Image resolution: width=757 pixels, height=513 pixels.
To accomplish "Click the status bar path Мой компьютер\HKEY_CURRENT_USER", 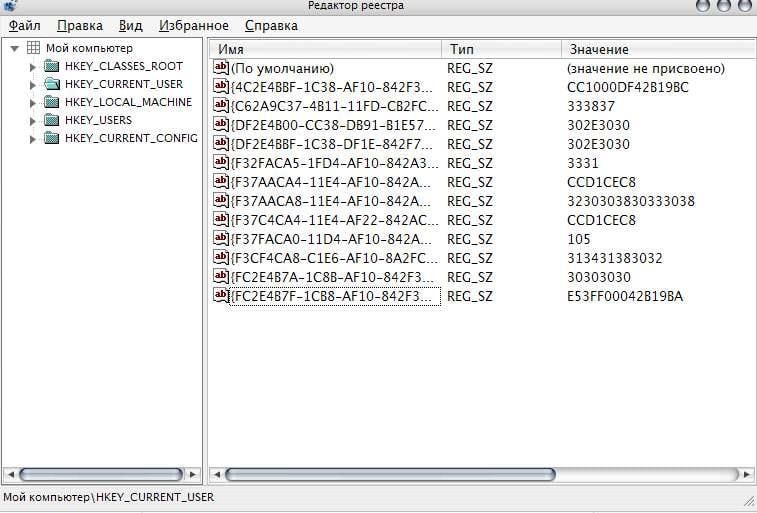I will (x=108, y=497).
